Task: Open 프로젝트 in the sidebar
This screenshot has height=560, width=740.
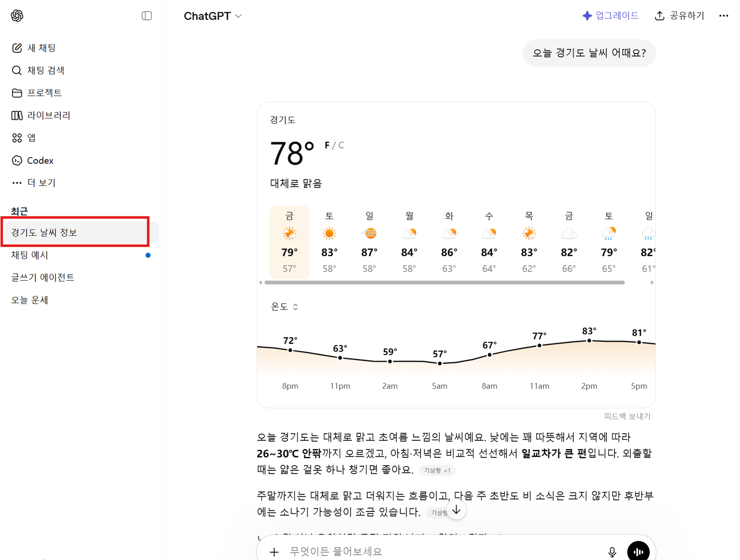Action: [x=37, y=93]
